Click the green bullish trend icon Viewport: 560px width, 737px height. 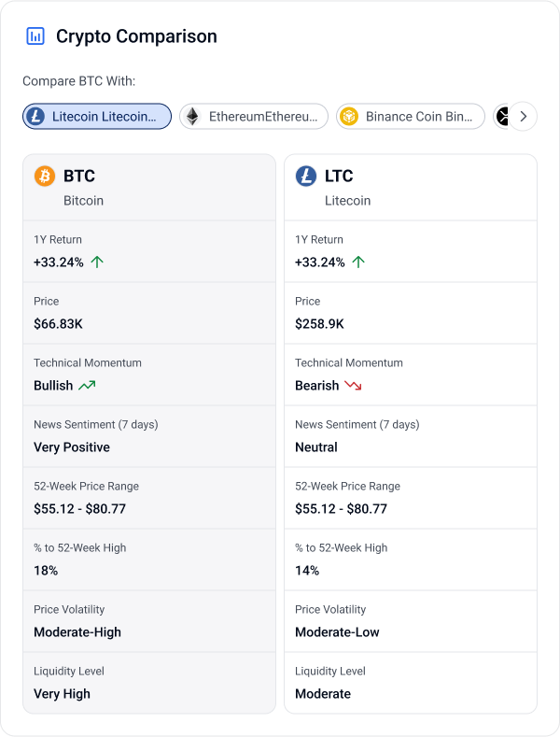pyautogui.click(x=87, y=385)
